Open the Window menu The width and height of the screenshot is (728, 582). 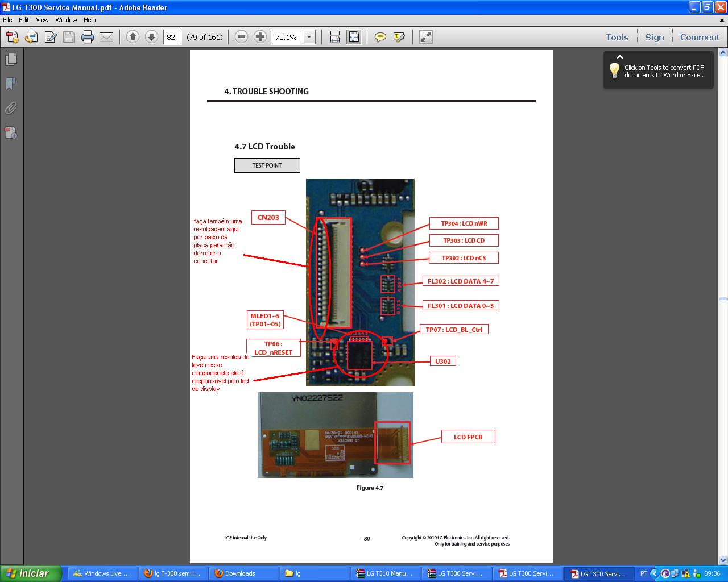66,20
